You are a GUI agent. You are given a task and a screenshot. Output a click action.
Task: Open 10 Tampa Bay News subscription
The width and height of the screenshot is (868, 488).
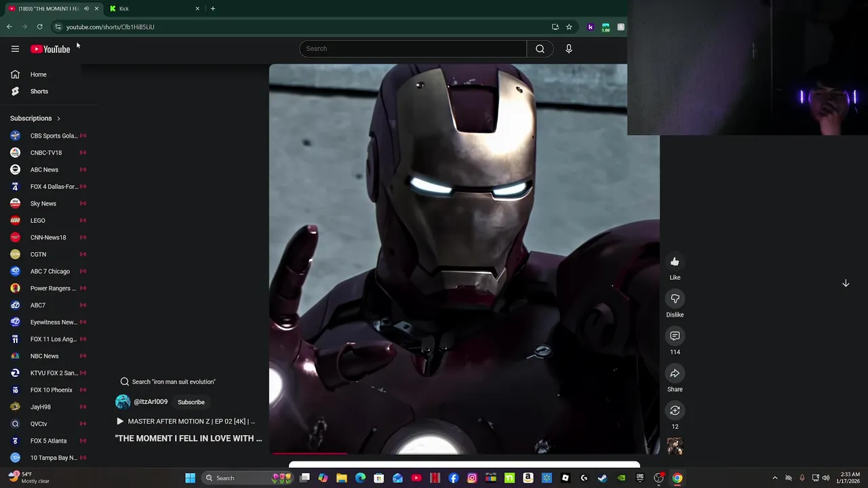(x=47, y=457)
